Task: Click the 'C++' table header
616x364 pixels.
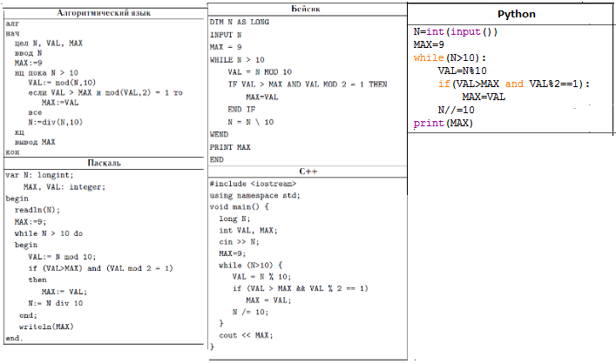Action: pyautogui.click(x=308, y=172)
